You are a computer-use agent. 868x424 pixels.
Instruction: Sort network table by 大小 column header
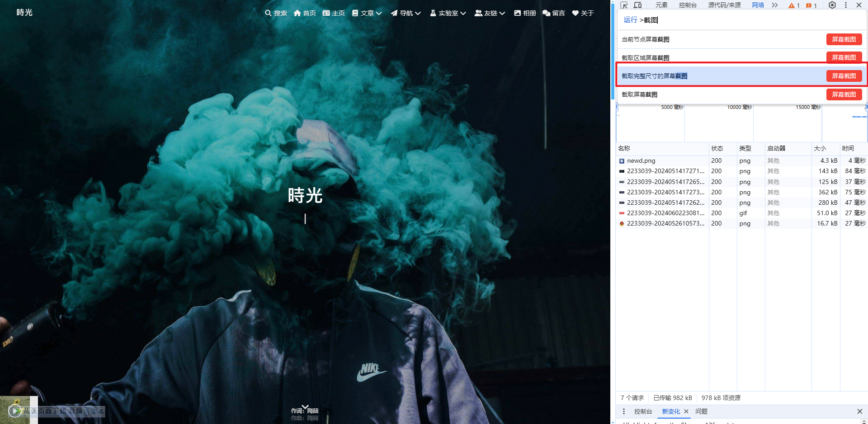[826, 148]
